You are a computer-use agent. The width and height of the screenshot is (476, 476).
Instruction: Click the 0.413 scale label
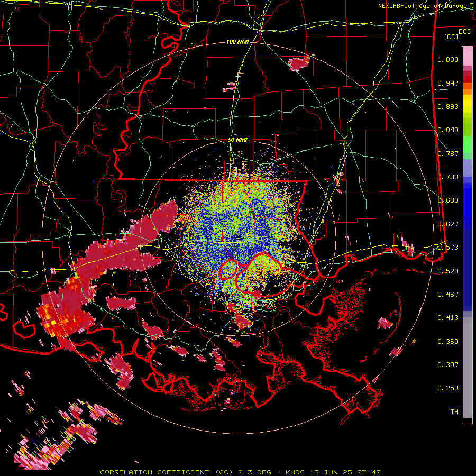[x=448, y=318]
